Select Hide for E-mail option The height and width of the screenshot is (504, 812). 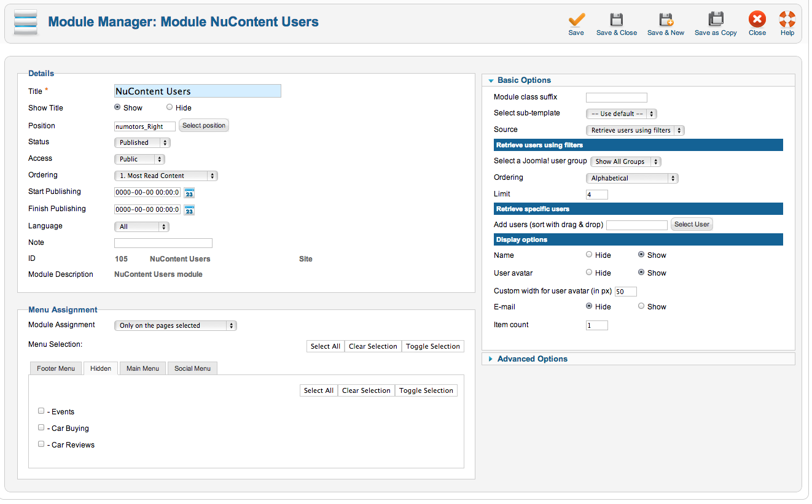tap(589, 306)
